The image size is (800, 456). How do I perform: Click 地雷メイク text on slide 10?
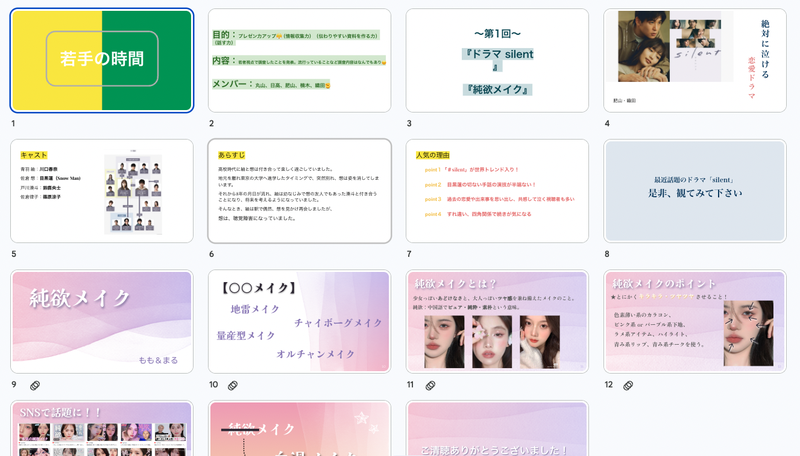(255, 309)
